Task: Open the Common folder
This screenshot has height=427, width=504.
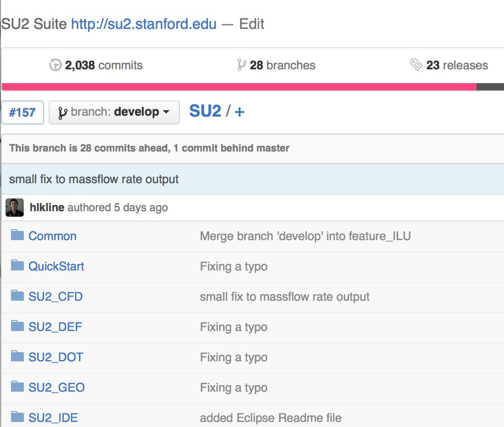Action: [52, 236]
